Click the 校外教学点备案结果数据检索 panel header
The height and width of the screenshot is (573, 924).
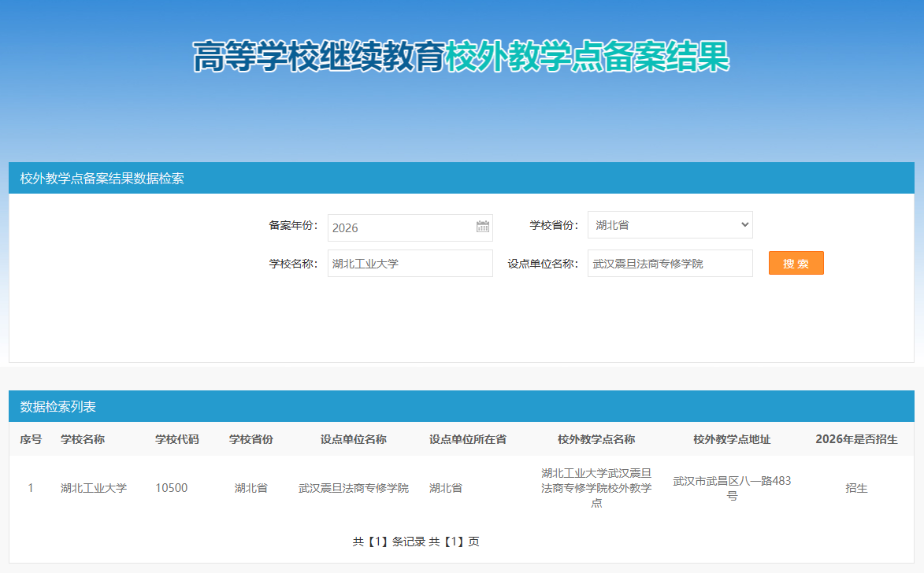click(462, 179)
